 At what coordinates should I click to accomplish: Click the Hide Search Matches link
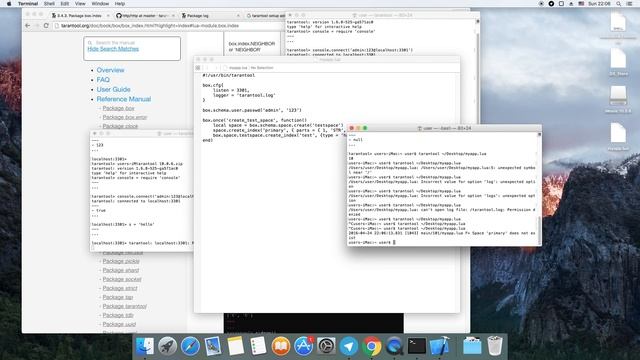point(113,49)
